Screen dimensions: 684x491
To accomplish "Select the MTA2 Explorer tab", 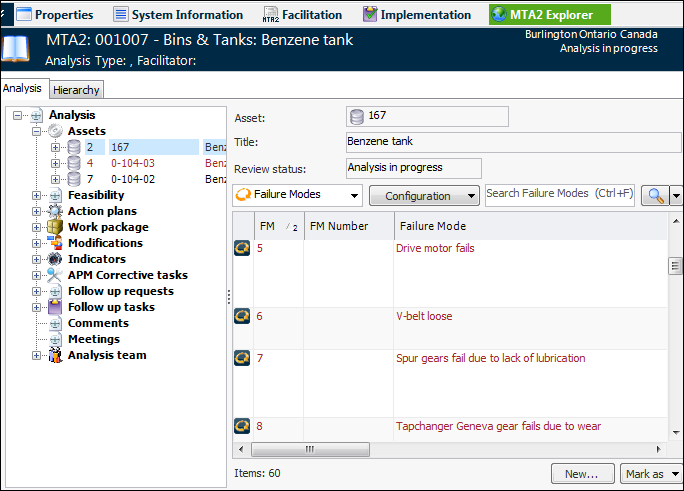I will pyautogui.click(x=550, y=15).
